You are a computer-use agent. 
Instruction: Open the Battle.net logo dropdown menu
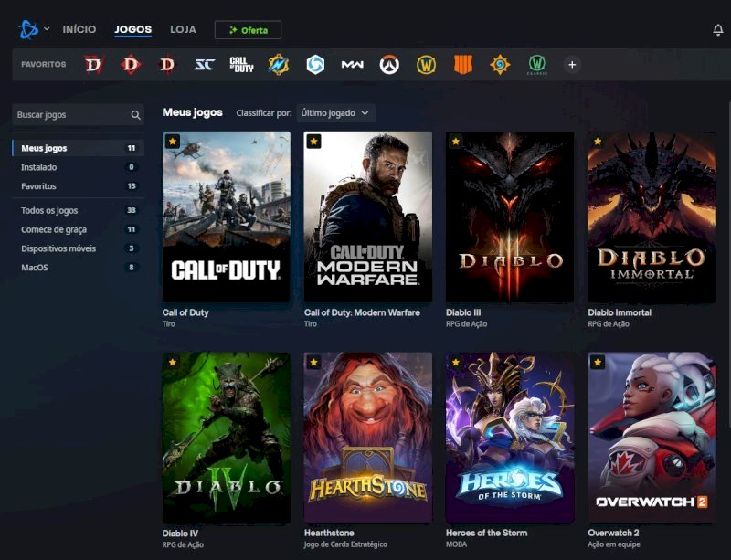(x=34, y=30)
